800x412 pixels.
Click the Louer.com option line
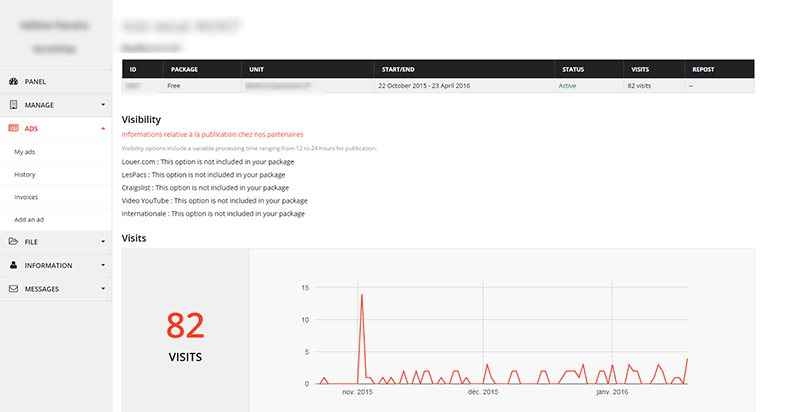208,162
